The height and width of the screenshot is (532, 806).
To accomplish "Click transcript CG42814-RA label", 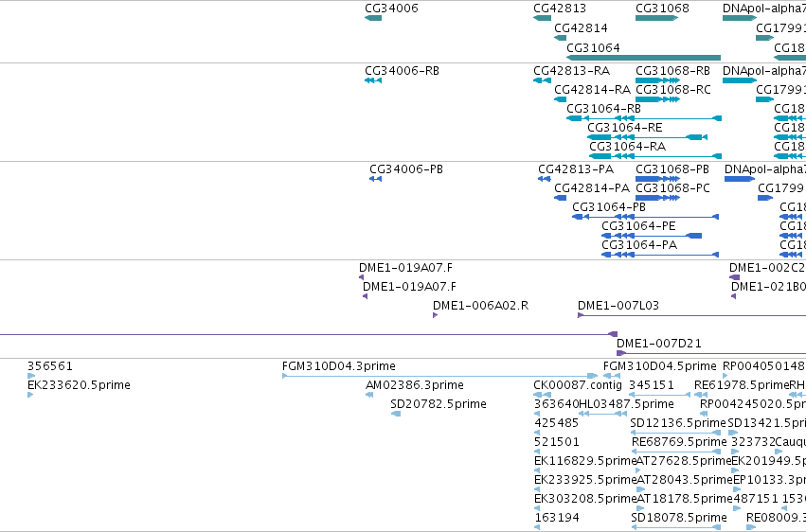I will pos(592,90).
